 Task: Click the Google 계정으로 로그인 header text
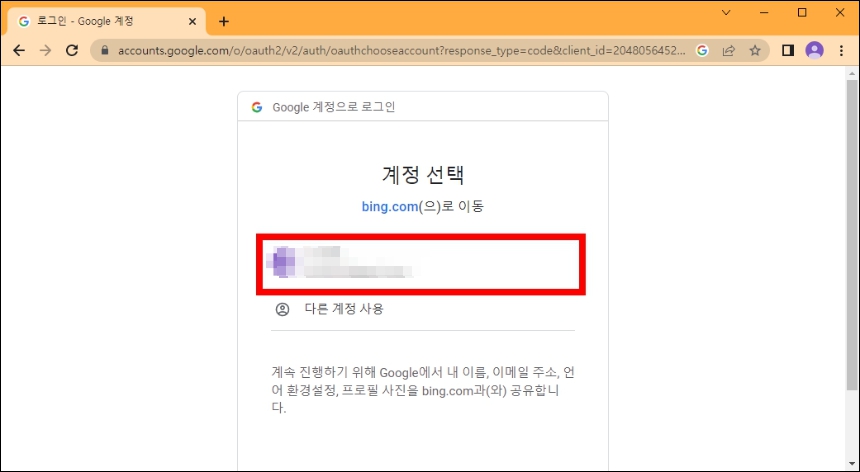333,107
